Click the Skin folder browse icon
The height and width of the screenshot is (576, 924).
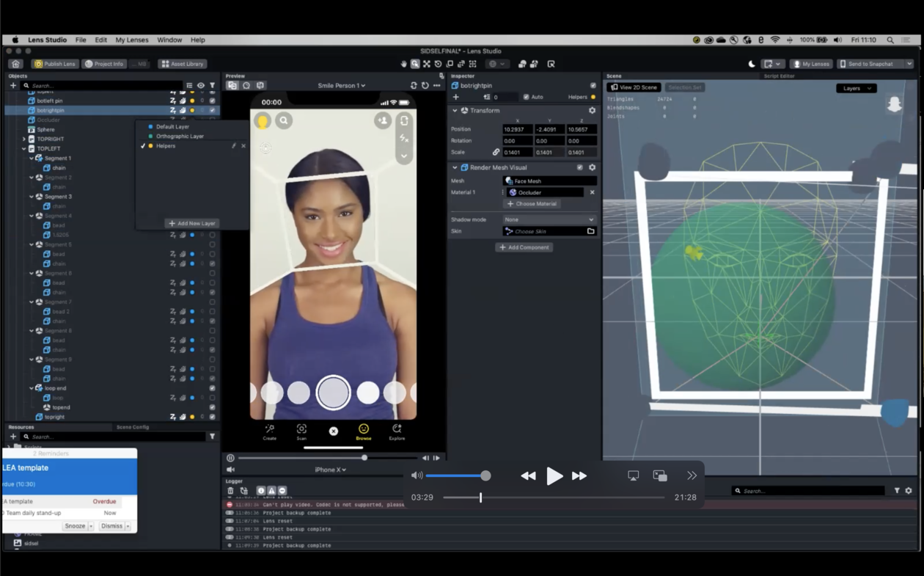point(590,231)
